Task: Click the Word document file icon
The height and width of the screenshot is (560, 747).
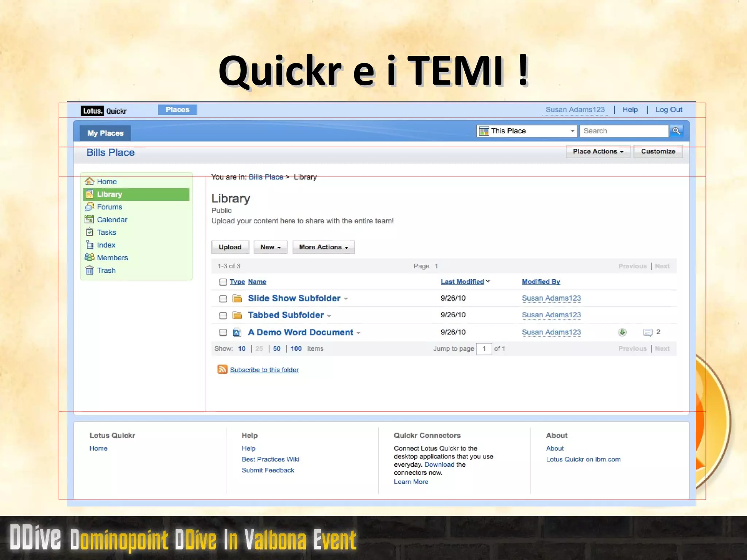Action: [x=237, y=332]
